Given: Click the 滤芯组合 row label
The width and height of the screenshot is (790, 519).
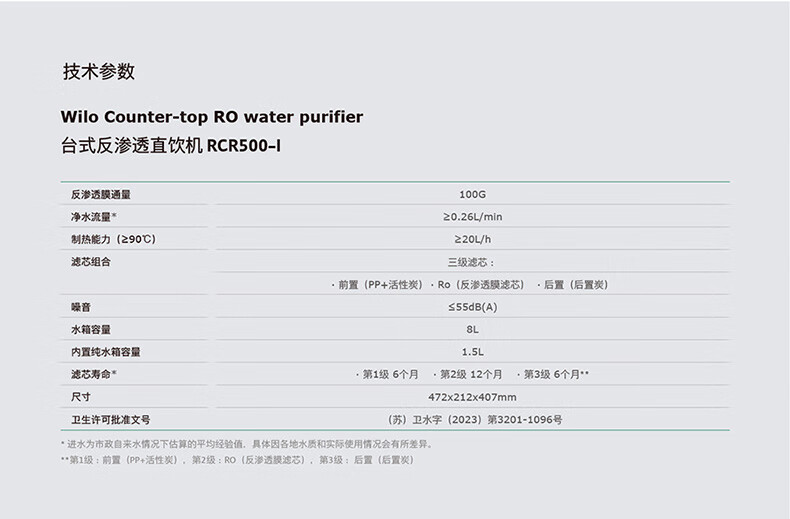Looking at the screenshot, I should click(91, 262).
